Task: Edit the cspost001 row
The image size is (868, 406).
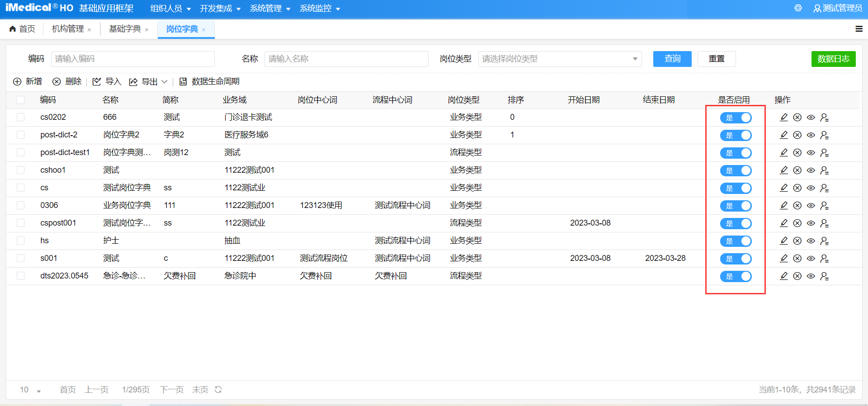Action: pos(784,223)
